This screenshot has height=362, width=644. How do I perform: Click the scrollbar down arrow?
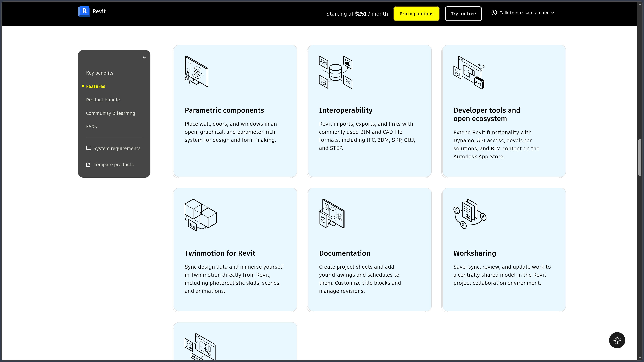640,358
